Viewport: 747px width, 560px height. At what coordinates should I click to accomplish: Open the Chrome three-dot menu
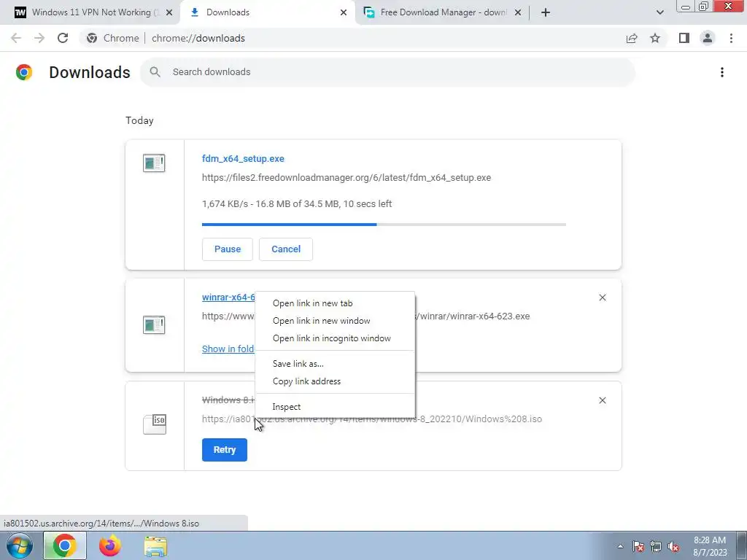[x=731, y=38]
